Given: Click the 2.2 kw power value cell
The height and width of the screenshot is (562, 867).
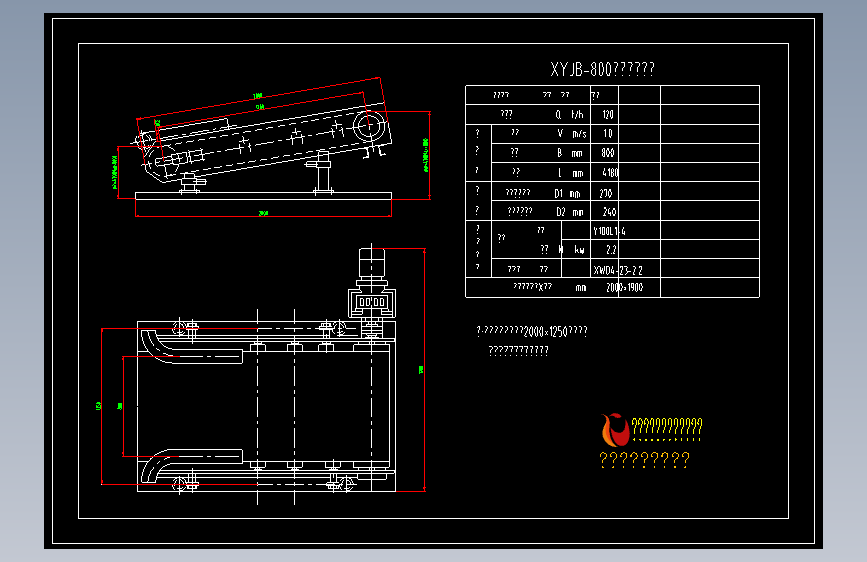Looking at the screenshot, I should coord(611,250).
